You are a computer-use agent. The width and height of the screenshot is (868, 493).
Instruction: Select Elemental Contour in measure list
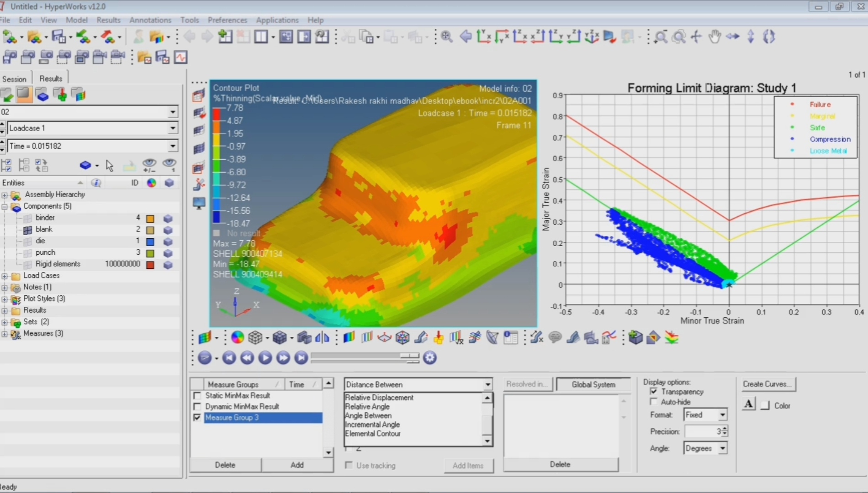[372, 434]
